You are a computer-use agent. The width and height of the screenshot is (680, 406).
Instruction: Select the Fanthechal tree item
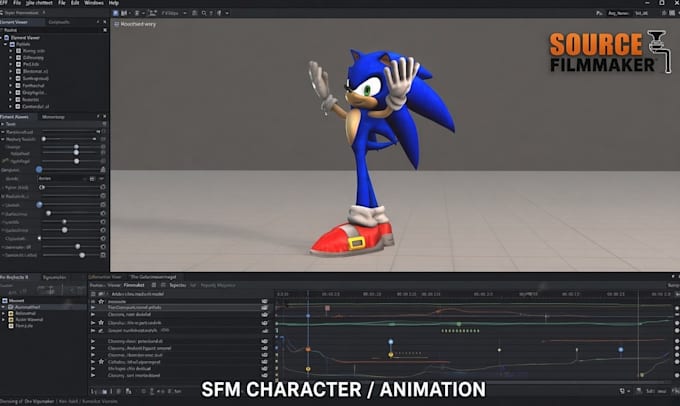(33, 85)
